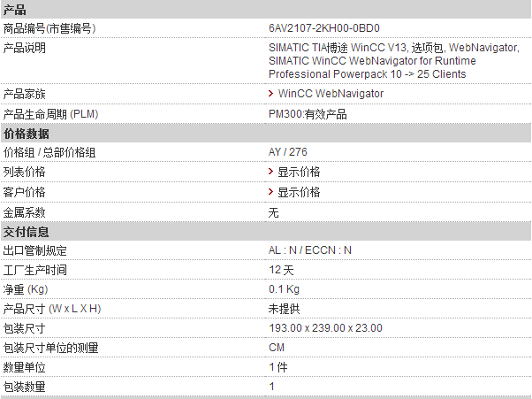Click the AL : N / ECCN : N value
This screenshot has height=399, width=532.
(x=310, y=250)
